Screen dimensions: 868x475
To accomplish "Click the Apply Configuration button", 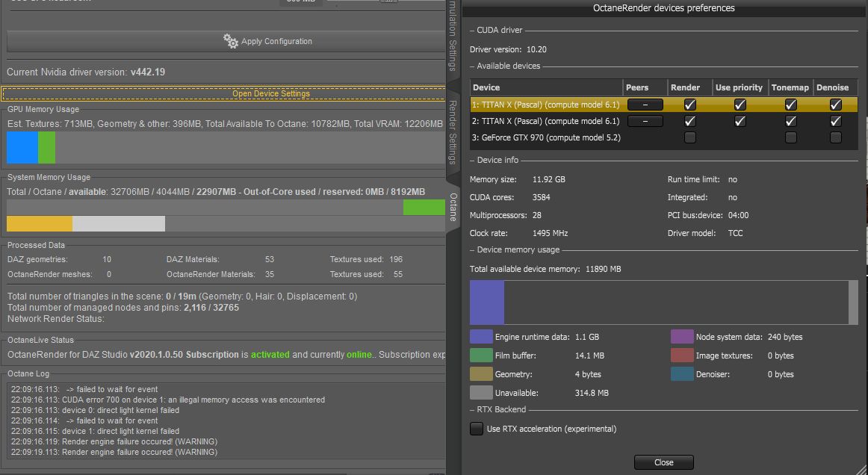I will click(226, 42).
